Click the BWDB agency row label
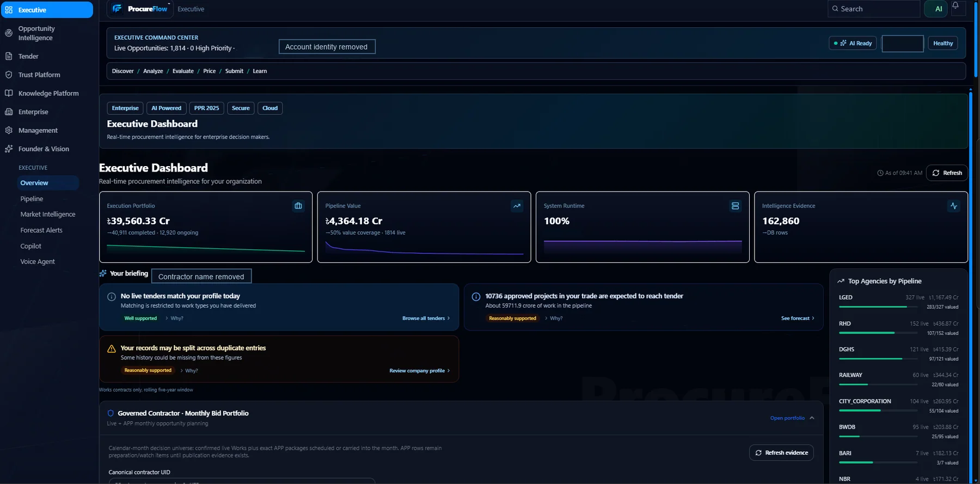980x484 pixels. pyautogui.click(x=847, y=427)
